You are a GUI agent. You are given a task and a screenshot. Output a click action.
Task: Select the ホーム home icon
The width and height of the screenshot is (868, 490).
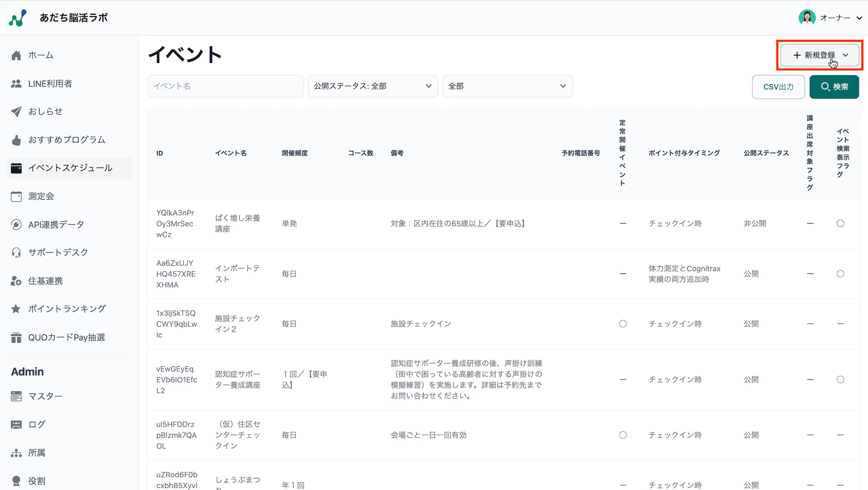click(16, 55)
